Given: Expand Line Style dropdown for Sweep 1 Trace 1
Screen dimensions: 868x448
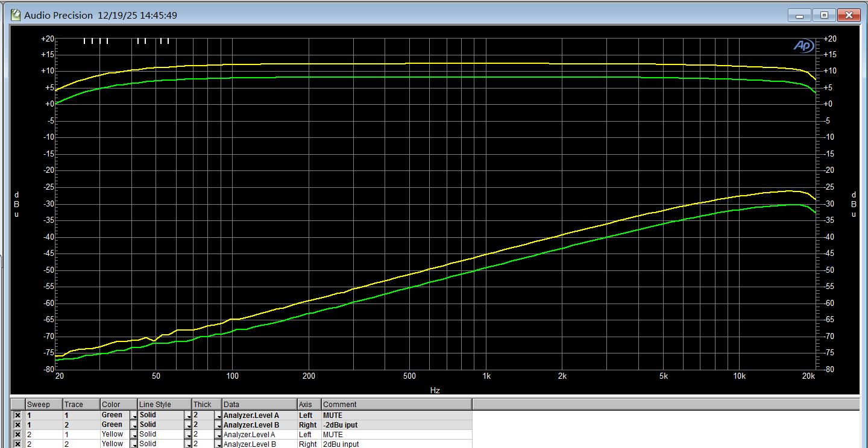Looking at the screenshot, I should (188, 415).
